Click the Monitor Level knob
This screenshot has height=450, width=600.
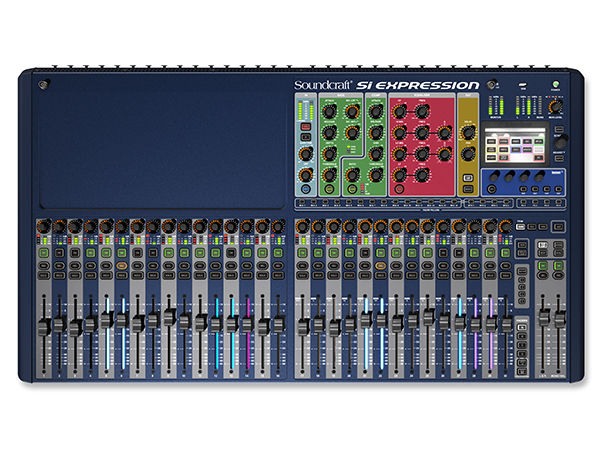coord(555,106)
